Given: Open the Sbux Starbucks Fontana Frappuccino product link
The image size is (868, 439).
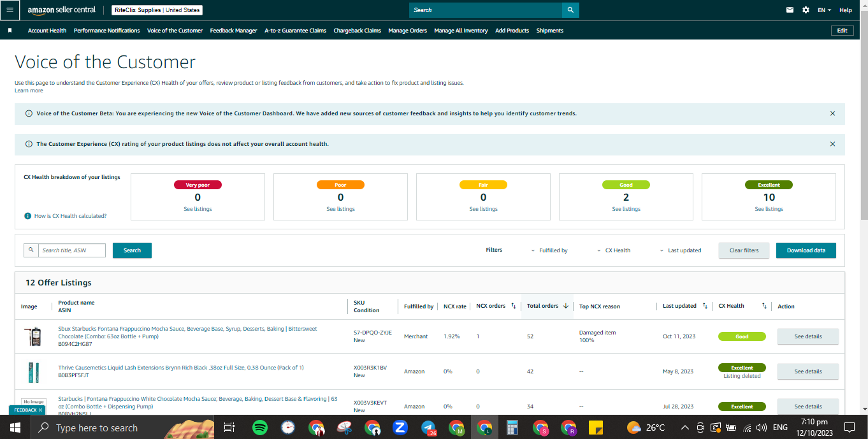Looking at the screenshot, I should [187, 333].
